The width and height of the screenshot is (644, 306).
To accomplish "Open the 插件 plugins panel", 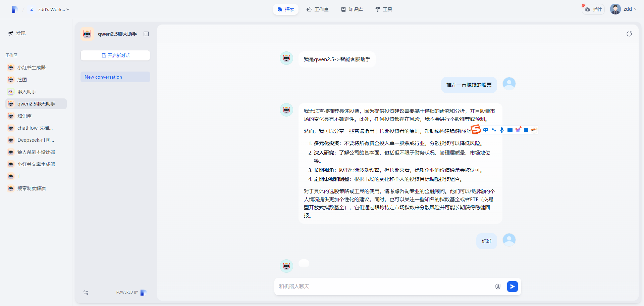I will 593,9.
